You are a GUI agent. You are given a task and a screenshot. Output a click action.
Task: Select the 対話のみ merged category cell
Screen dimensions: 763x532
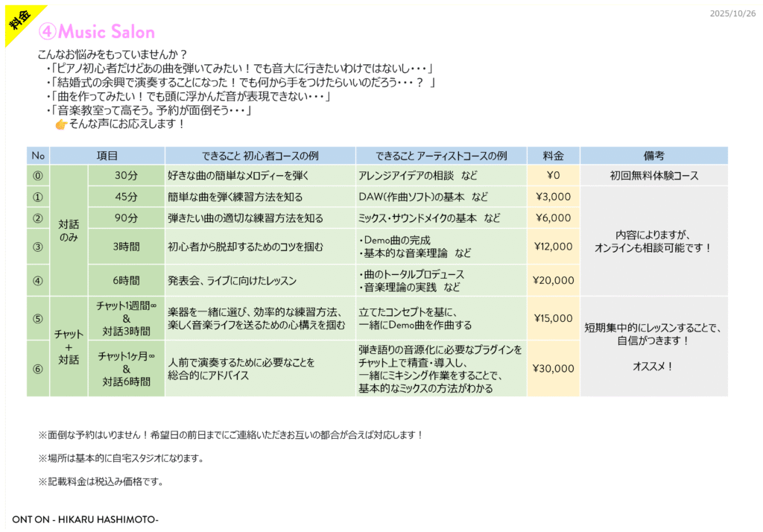(x=69, y=229)
